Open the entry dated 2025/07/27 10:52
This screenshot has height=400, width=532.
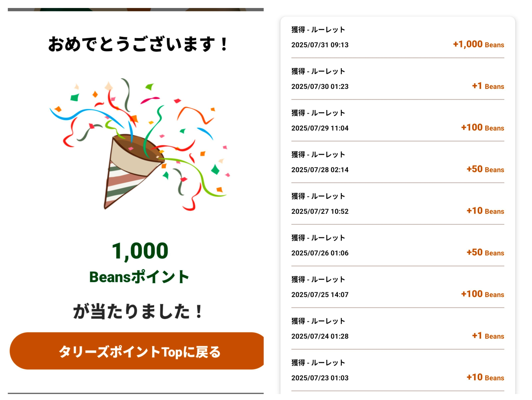point(397,204)
